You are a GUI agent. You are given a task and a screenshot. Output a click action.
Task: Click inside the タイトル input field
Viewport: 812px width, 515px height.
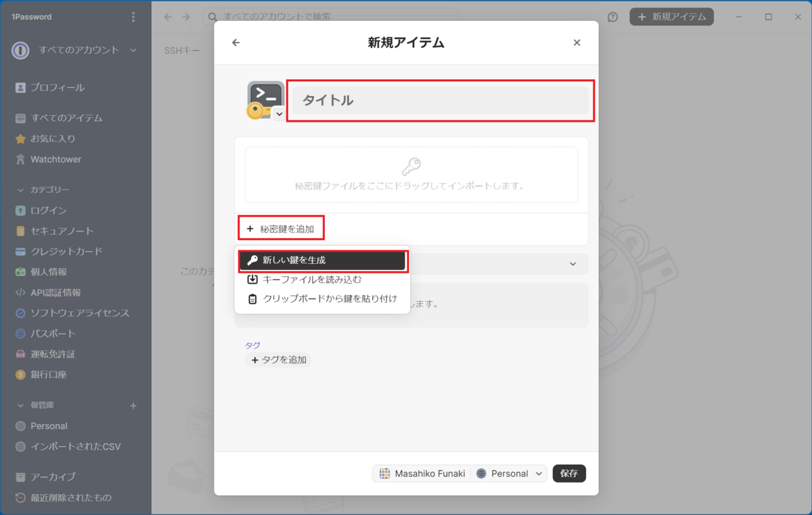pyautogui.click(x=441, y=100)
